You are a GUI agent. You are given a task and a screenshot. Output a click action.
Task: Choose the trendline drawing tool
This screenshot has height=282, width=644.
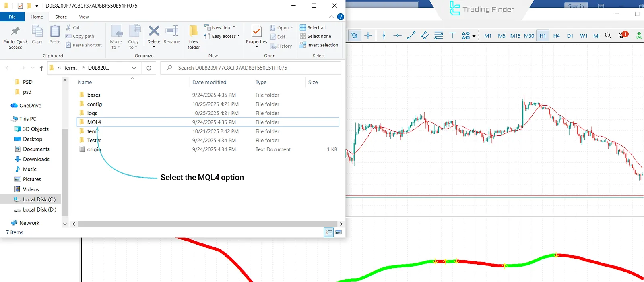[x=411, y=36]
